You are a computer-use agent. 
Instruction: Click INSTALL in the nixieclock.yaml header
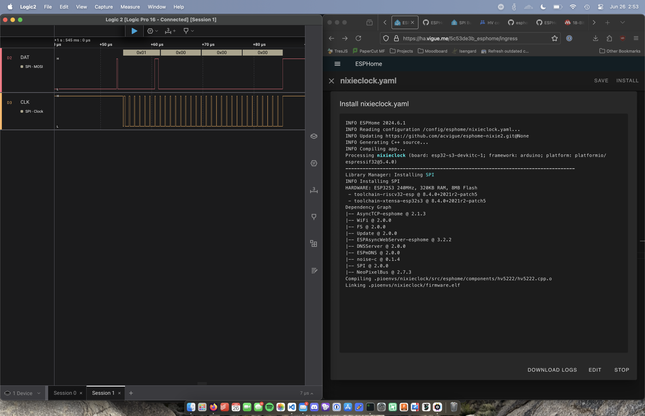(x=627, y=81)
